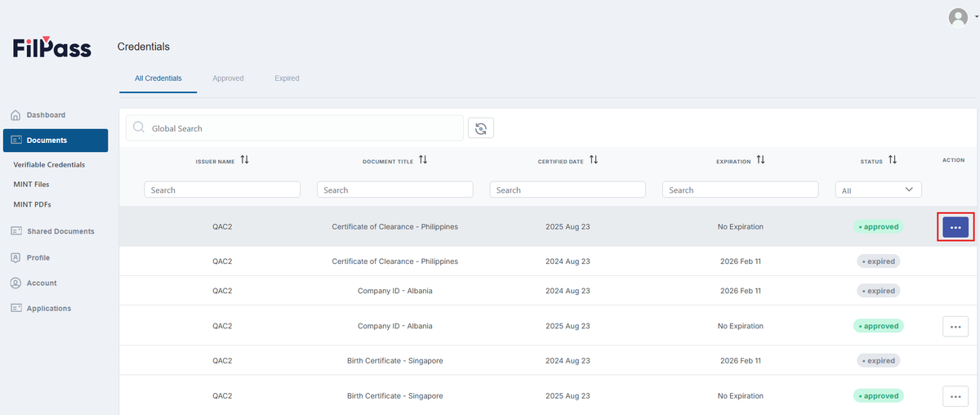
Task: Open the user profile avatar menu
Action: pos(958,17)
